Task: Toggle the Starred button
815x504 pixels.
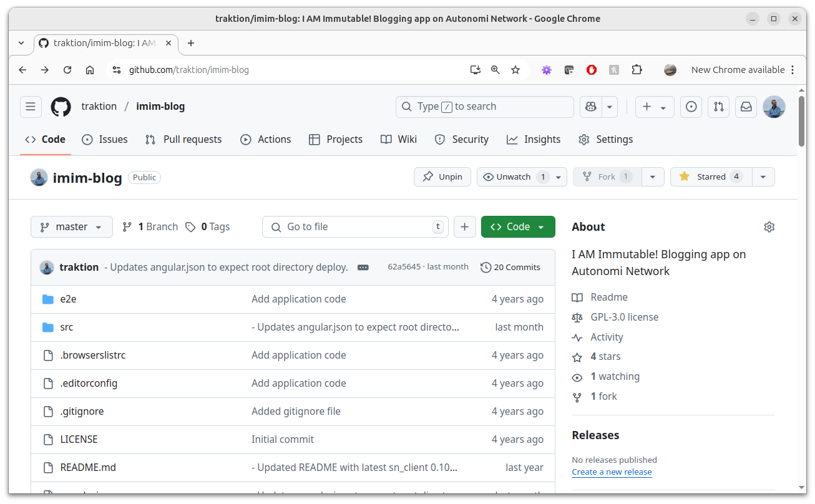Action: click(x=711, y=177)
